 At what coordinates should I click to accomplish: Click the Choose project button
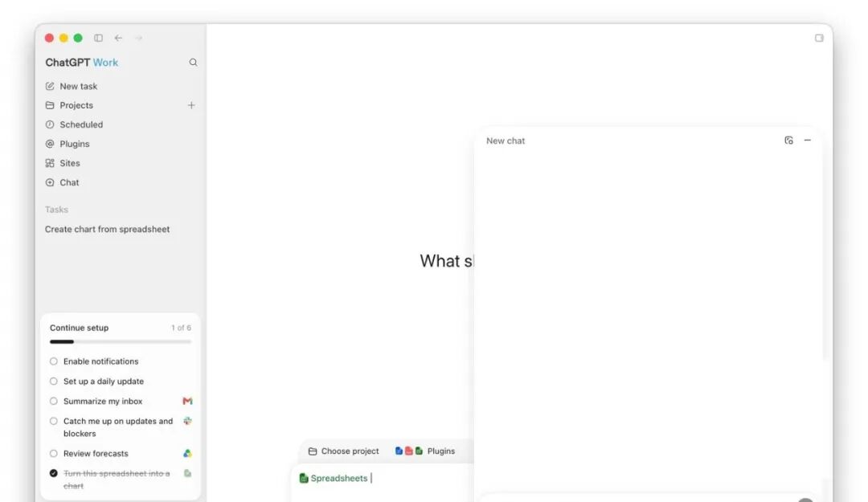click(x=344, y=451)
